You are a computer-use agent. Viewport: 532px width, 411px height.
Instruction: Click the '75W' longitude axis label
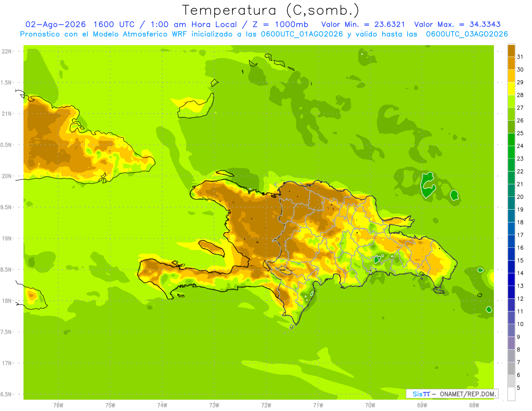(x=110, y=405)
